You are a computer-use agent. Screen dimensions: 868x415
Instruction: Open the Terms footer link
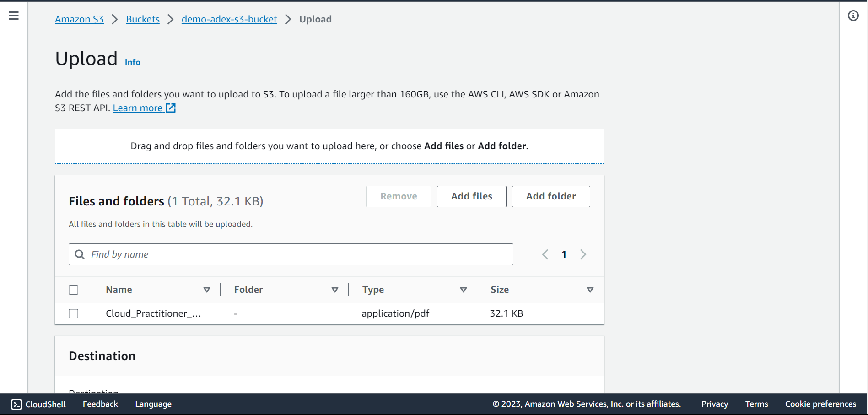[756, 404]
